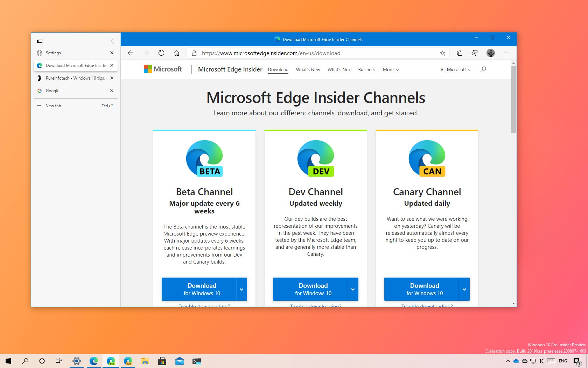Expand Dev download platform options arrow
Screen dimensions: 588x368
coord(353,289)
